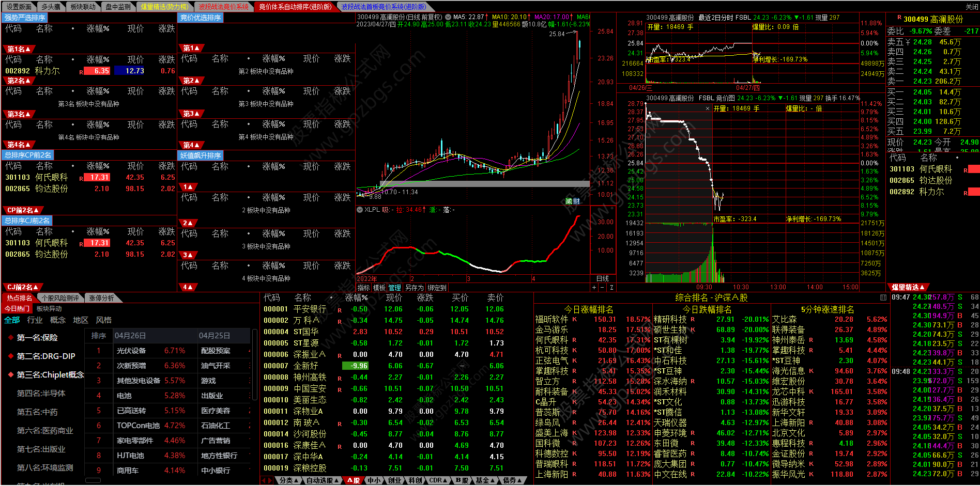Select 精研科技 in 今日跌幅排名
The image size is (980, 486).
pyautogui.click(x=670, y=319)
